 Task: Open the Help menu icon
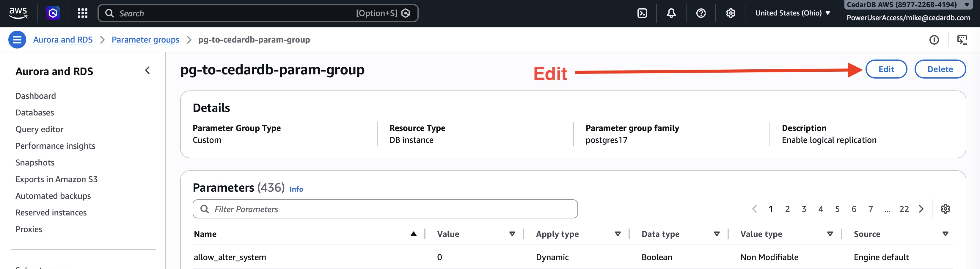[701, 13]
